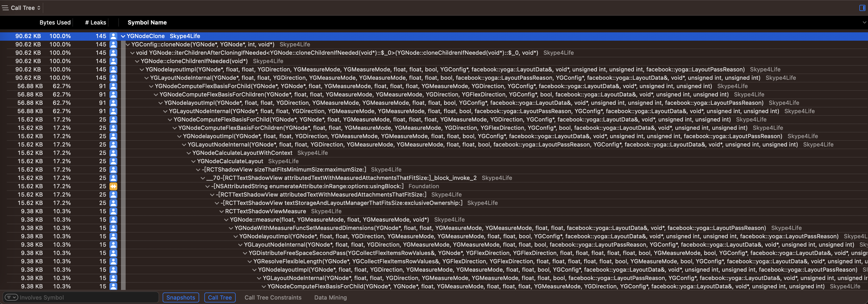
Task: Click the Snapshots button
Action: (181, 297)
